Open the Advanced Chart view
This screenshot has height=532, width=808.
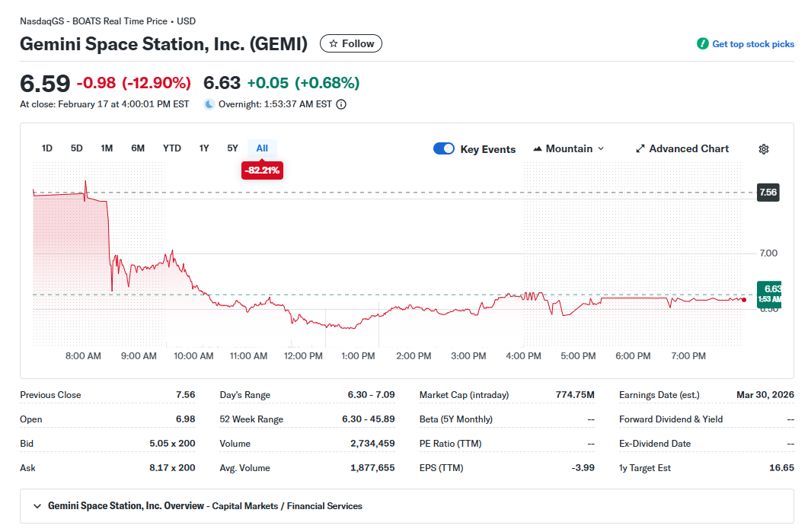pos(682,149)
